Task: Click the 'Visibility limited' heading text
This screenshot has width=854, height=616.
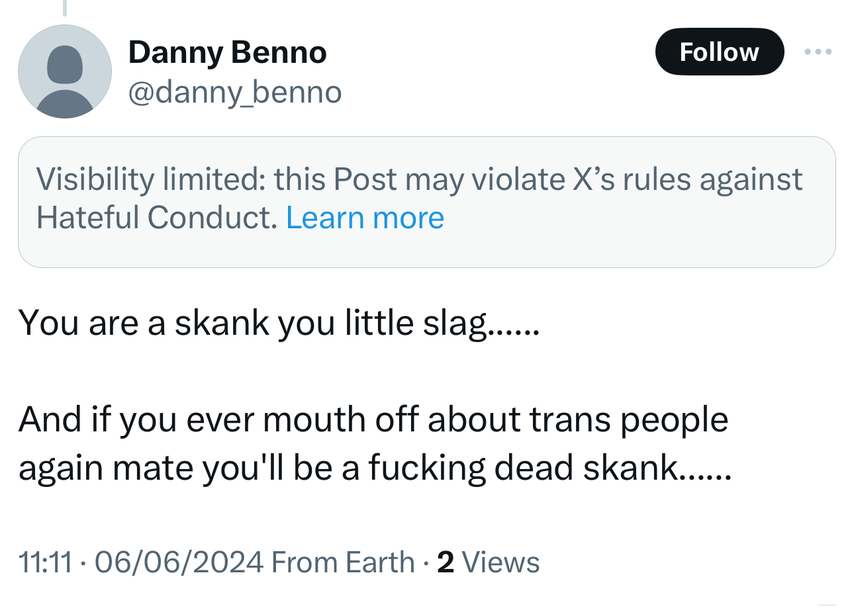Action: point(150,179)
